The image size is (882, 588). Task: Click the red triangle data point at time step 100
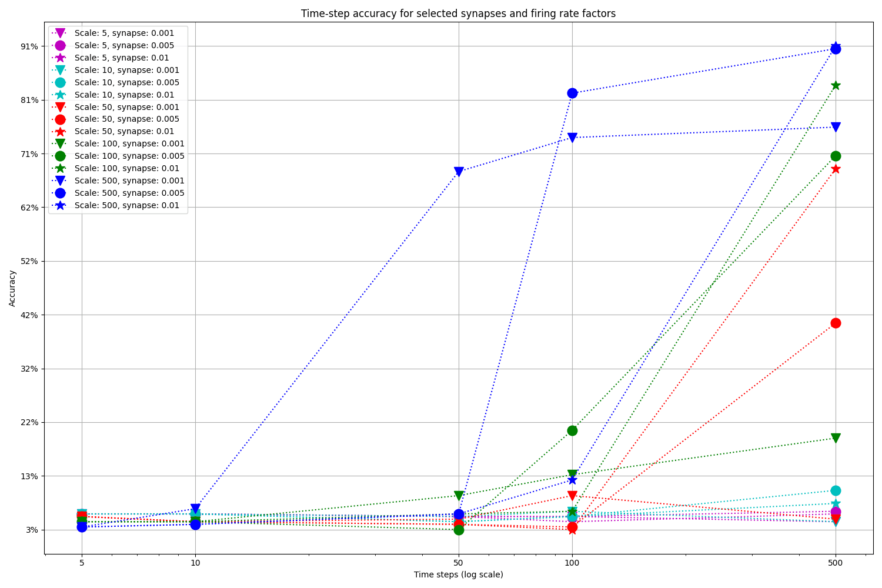[x=572, y=496]
